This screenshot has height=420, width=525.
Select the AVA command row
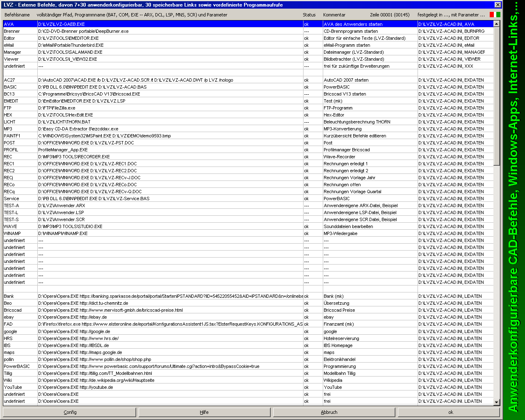pyautogui.click(x=248, y=24)
